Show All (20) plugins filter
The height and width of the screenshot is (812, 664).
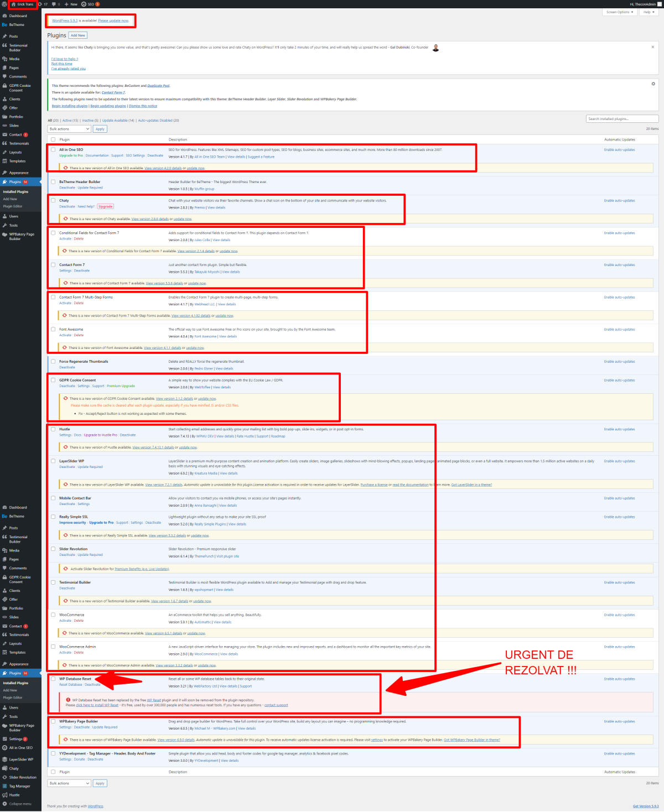coord(53,120)
